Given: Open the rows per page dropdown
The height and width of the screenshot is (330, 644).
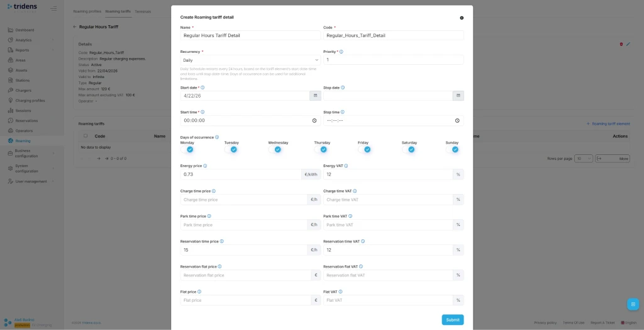Looking at the screenshot, I should point(584,159).
